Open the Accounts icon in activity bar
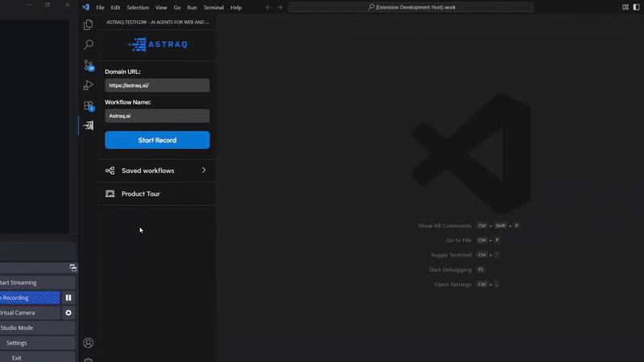Image resolution: width=644 pixels, height=362 pixels. click(x=89, y=343)
